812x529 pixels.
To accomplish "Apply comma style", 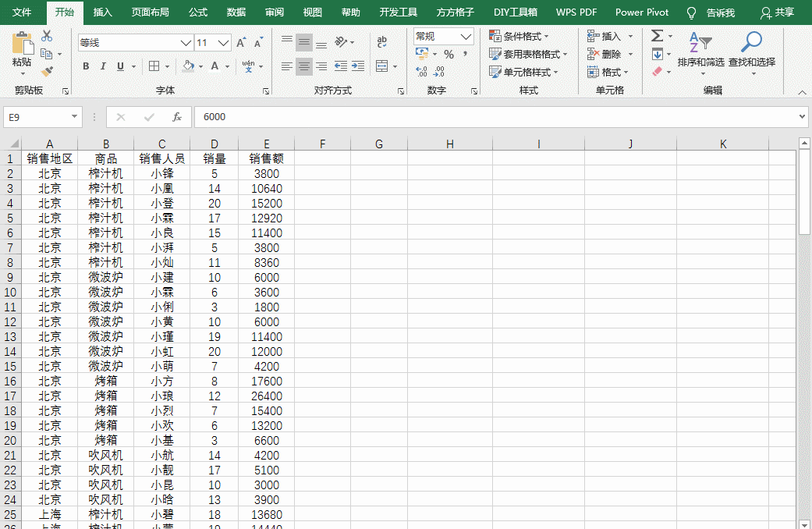I will (465, 54).
